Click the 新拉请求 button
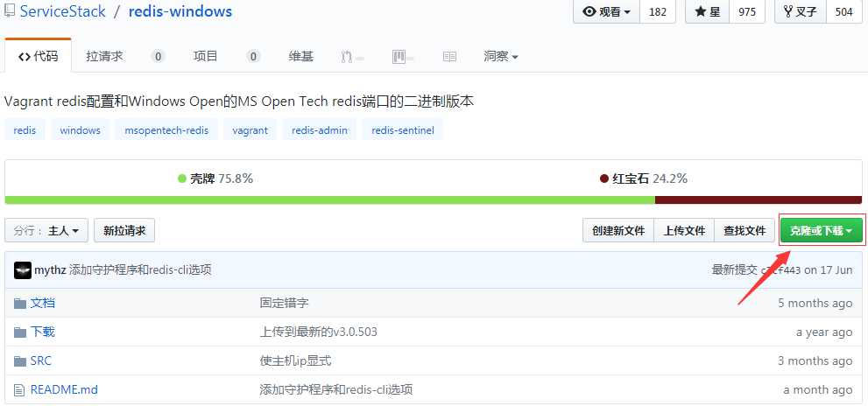Viewport: 868px width, 406px height. click(x=124, y=230)
